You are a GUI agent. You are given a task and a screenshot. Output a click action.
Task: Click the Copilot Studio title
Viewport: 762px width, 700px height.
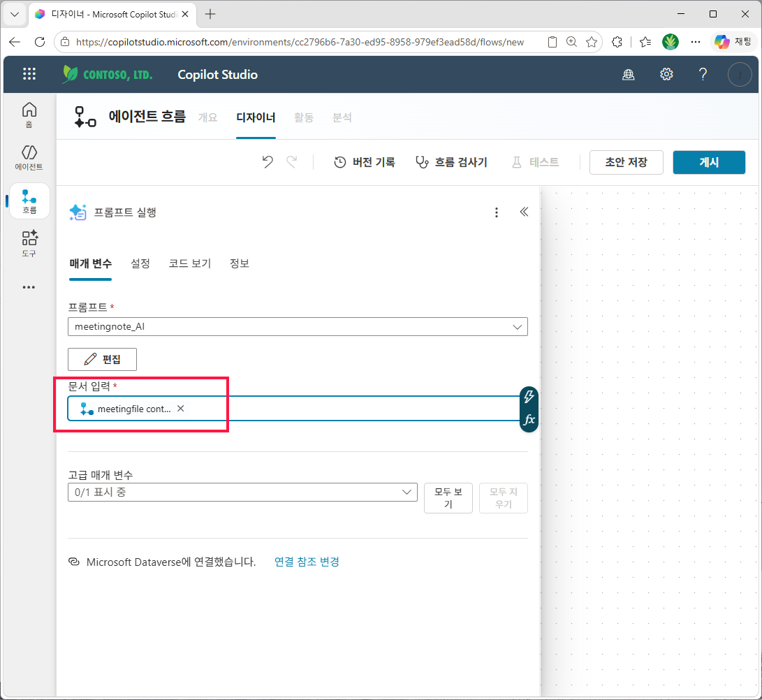click(x=218, y=74)
